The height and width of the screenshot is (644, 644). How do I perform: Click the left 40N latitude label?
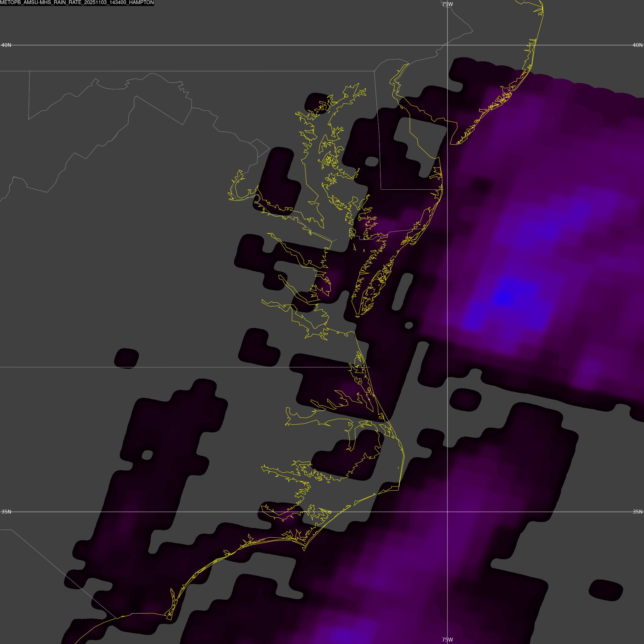[6, 45]
